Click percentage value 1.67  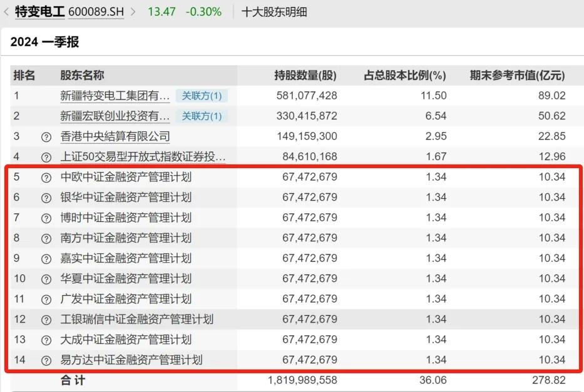click(x=436, y=157)
